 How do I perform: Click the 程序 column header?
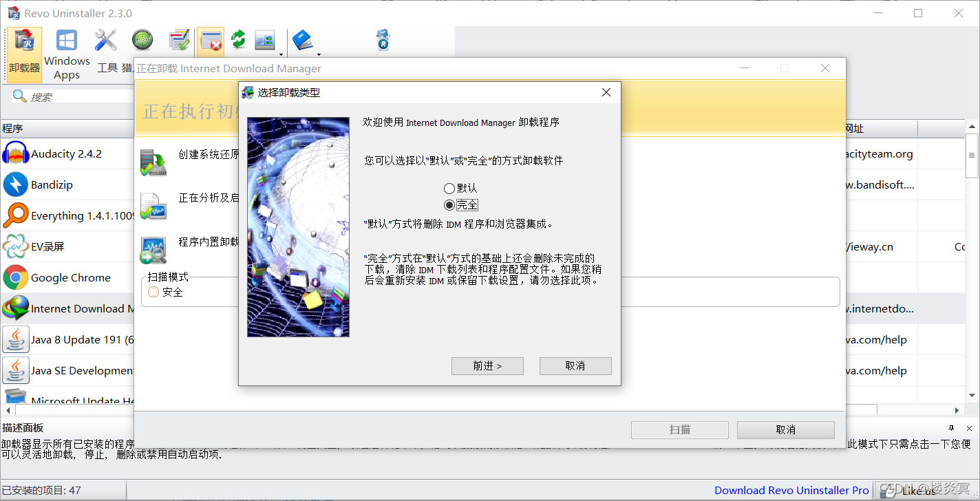click(67, 129)
